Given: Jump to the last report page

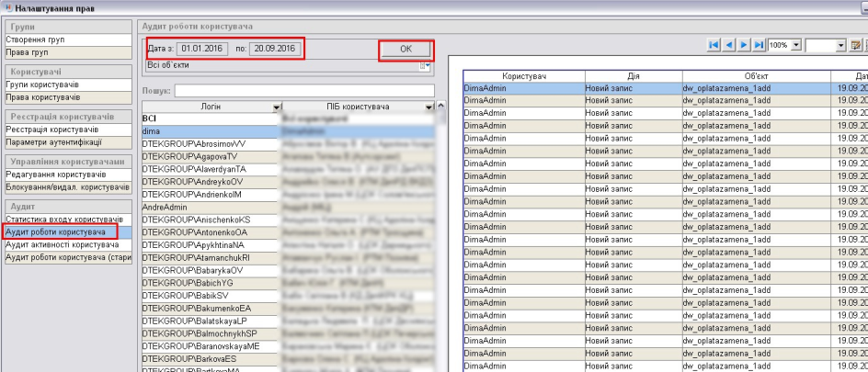Looking at the screenshot, I should (759, 45).
